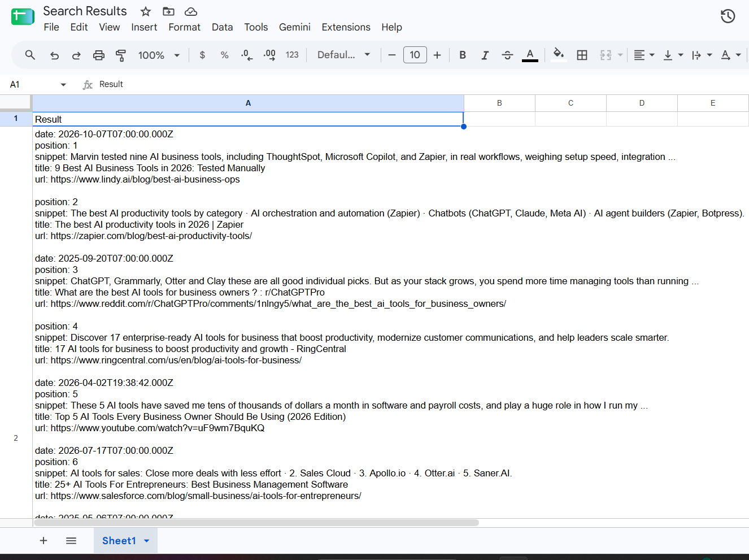The image size is (749, 560).
Task: Click the horizontal scrollbar
Action: (x=256, y=523)
